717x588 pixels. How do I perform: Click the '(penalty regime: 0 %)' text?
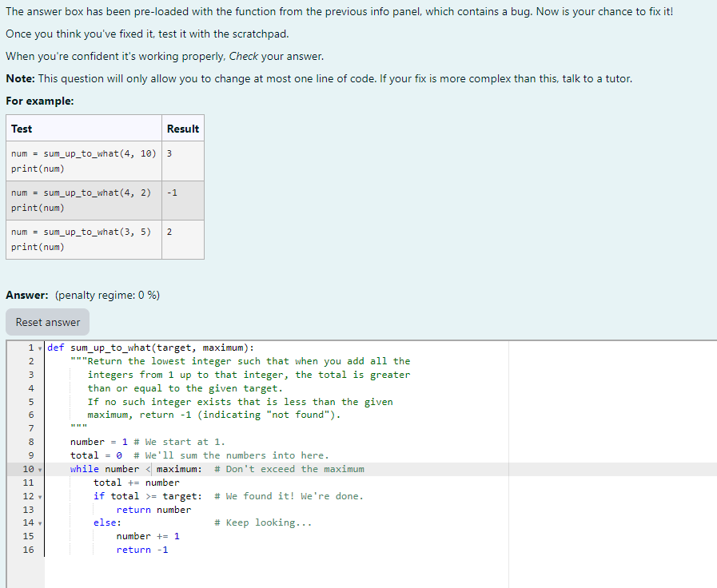point(107,295)
